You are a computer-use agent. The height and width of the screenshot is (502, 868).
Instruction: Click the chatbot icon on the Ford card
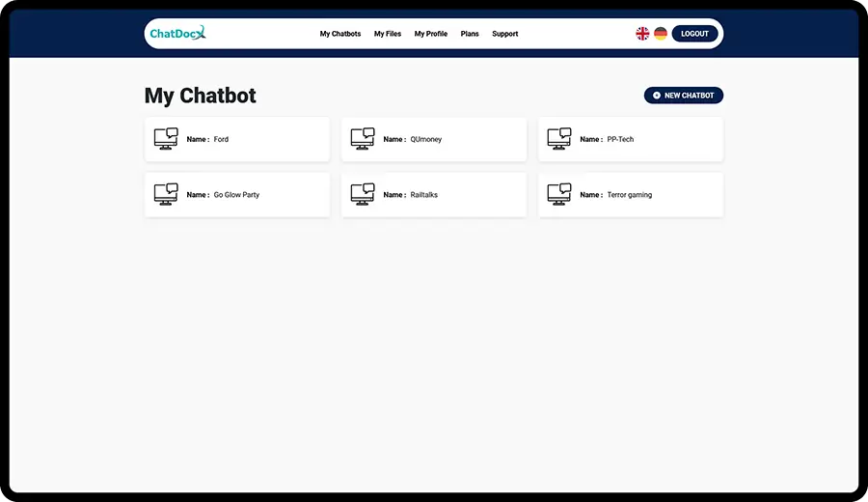pyautogui.click(x=166, y=139)
